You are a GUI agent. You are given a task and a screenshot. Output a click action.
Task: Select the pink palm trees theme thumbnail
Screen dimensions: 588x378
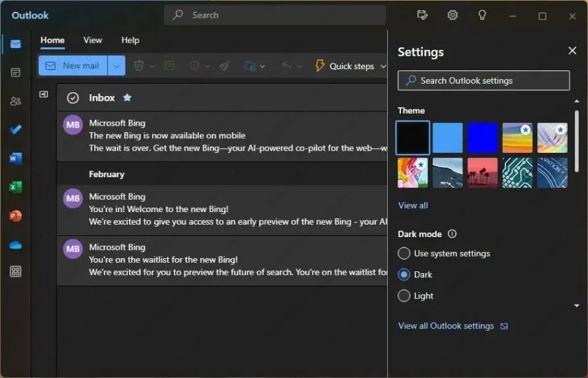tap(482, 173)
